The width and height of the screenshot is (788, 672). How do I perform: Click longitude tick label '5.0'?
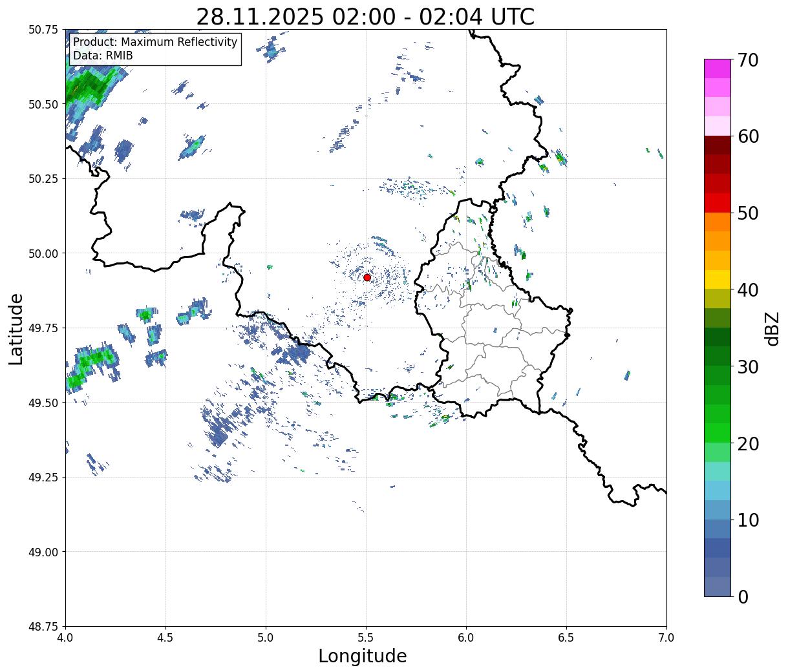coord(266,637)
